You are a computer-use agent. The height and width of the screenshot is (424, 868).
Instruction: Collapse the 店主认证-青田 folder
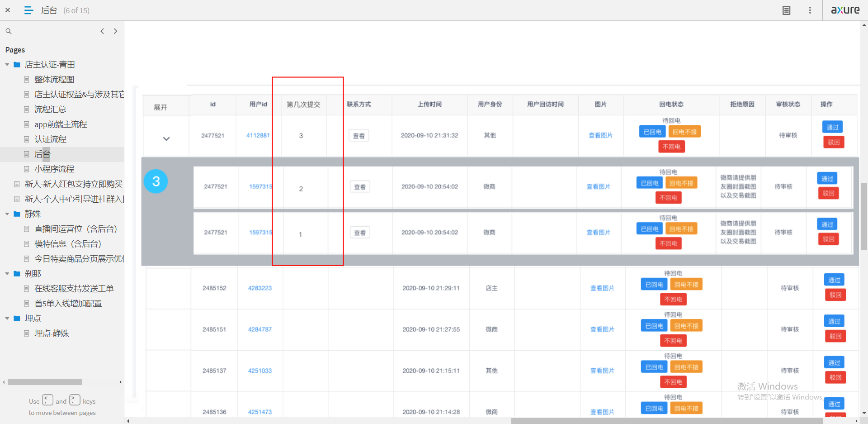pyautogui.click(x=7, y=65)
